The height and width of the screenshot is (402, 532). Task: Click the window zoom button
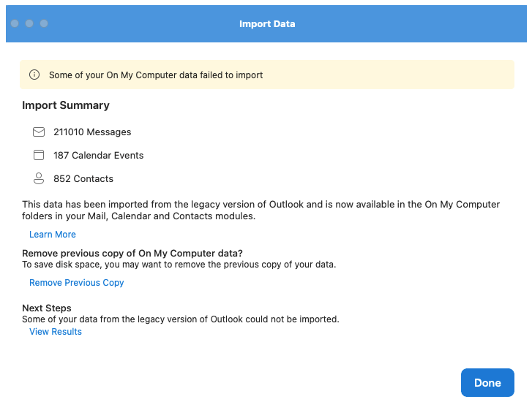coord(44,23)
